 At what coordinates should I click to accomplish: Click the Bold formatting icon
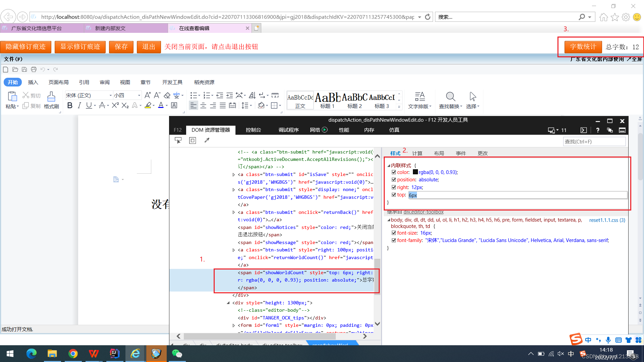70,106
